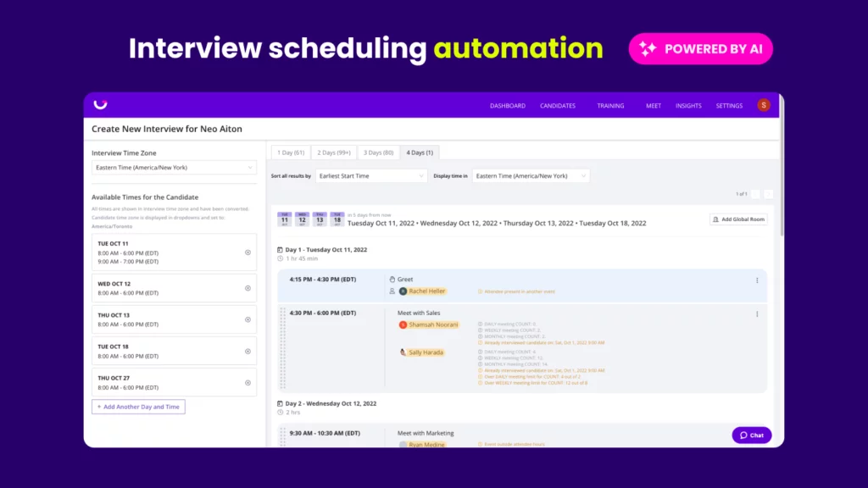Click the warning icon for attendee present in another event
The width and height of the screenshot is (868, 488).
click(x=480, y=291)
